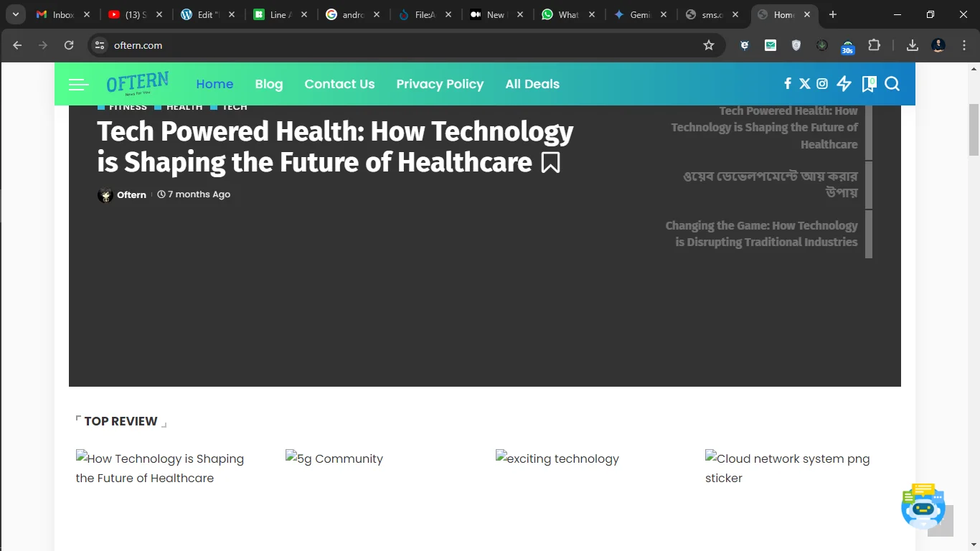Screen dimensions: 980x551
Task: Select the Blog menu item
Action: pos(269,84)
